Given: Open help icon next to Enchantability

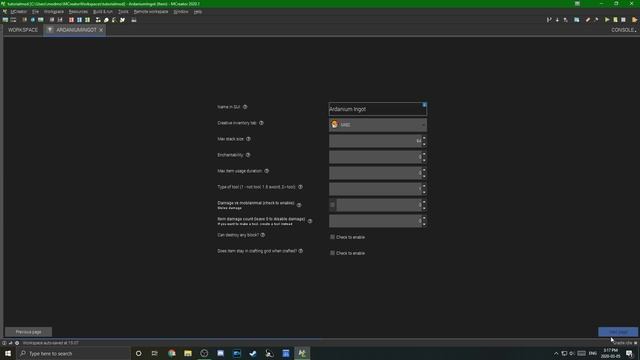Looking at the screenshot, I should tap(248, 155).
